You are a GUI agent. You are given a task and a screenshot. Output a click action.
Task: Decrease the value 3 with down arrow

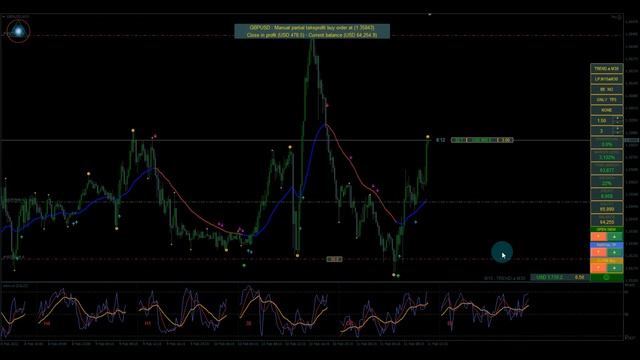click(618, 133)
